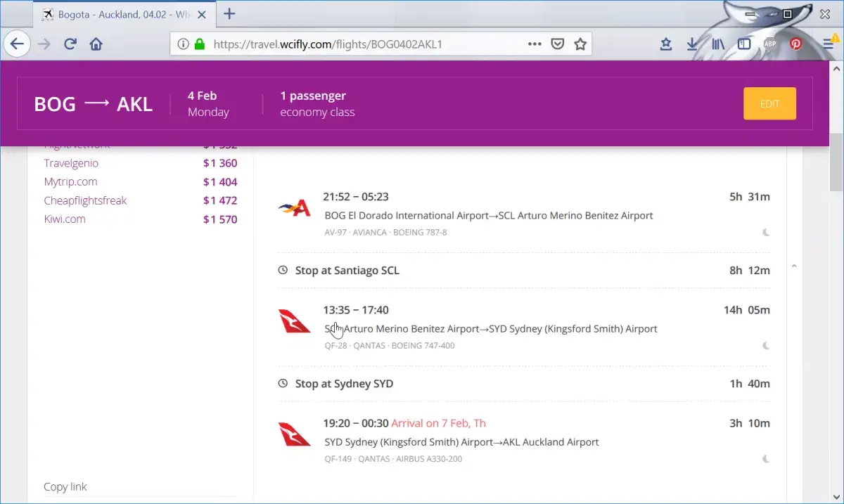This screenshot has width=844, height=504.
Task: Click the green secure connection padlock
Action: tap(199, 44)
